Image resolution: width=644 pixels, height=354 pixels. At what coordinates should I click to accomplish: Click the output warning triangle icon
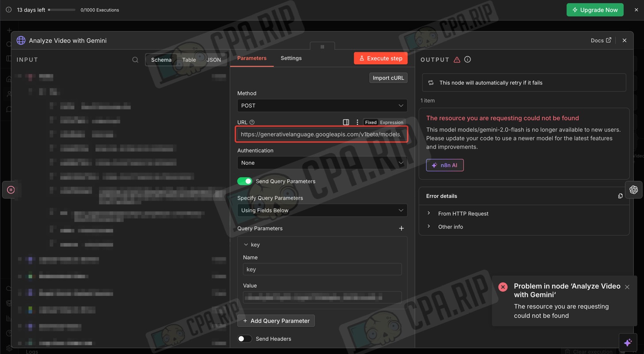pyautogui.click(x=457, y=60)
